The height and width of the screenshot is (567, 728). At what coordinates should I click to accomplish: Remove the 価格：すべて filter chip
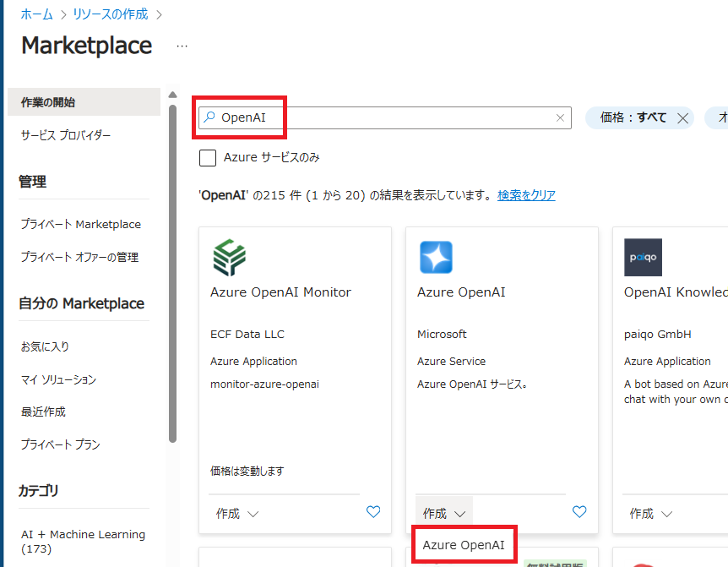(x=682, y=118)
